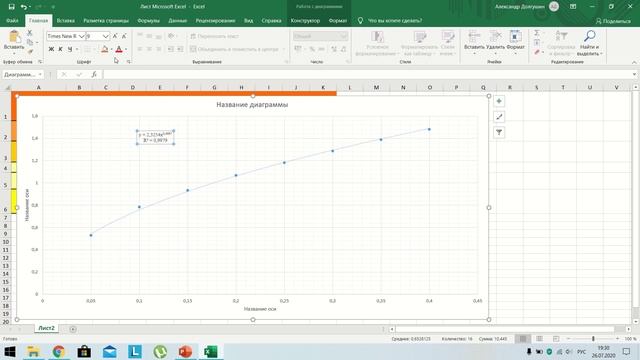Decrease the font size
The height and width of the screenshot is (360, 640).
pos(124,36)
